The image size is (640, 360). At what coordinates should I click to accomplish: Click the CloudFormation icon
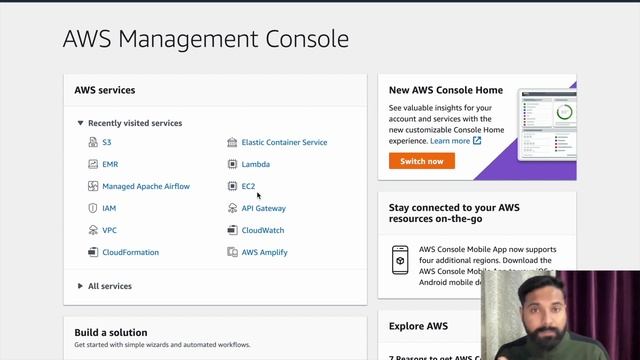tap(93, 252)
